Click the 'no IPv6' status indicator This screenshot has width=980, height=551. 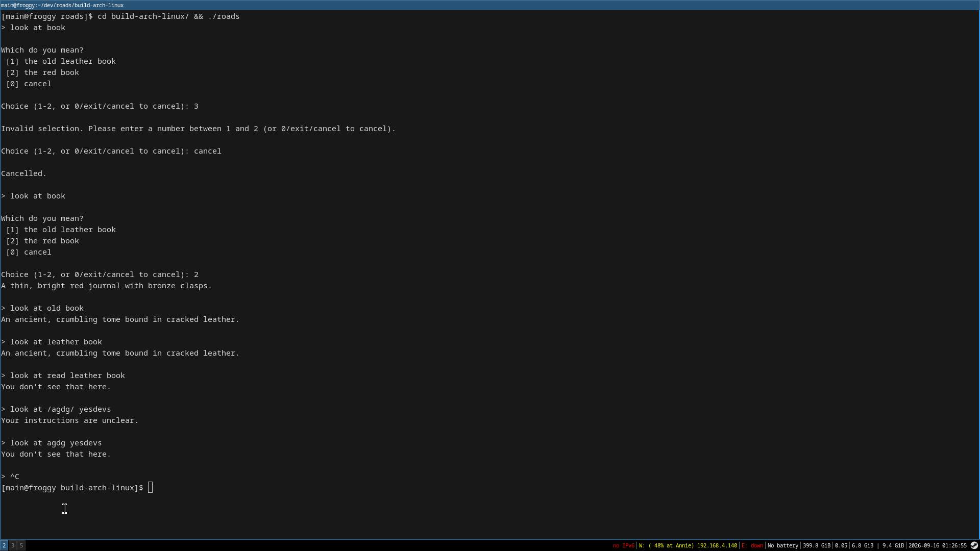623,545
